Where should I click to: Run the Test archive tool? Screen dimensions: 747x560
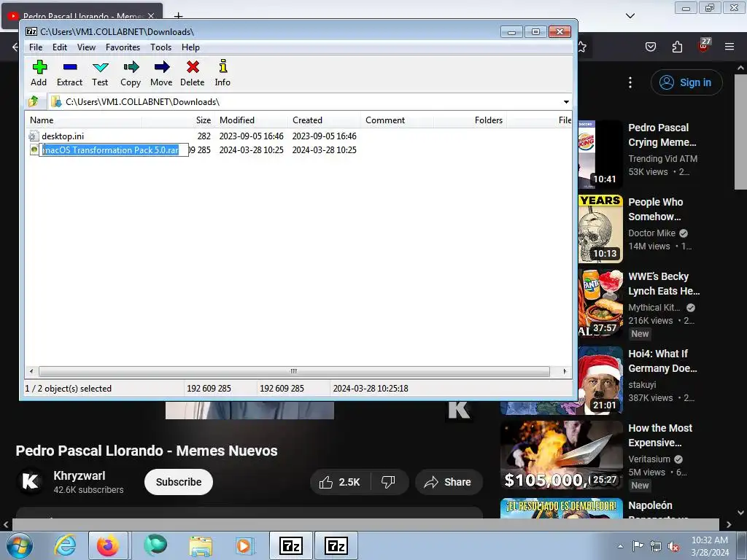point(100,67)
